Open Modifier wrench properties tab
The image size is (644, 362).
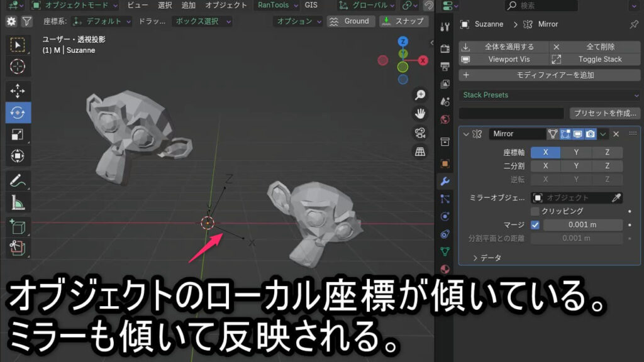[x=445, y=182]
